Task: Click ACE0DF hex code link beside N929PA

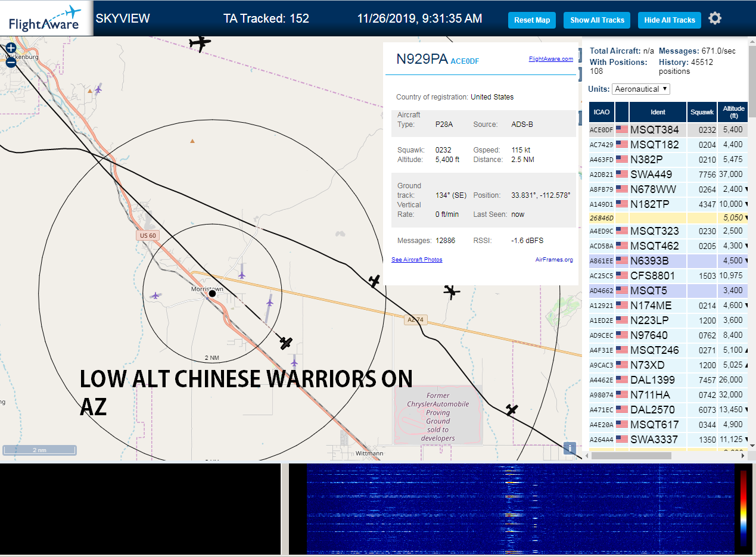Action: tap(465, 61)
